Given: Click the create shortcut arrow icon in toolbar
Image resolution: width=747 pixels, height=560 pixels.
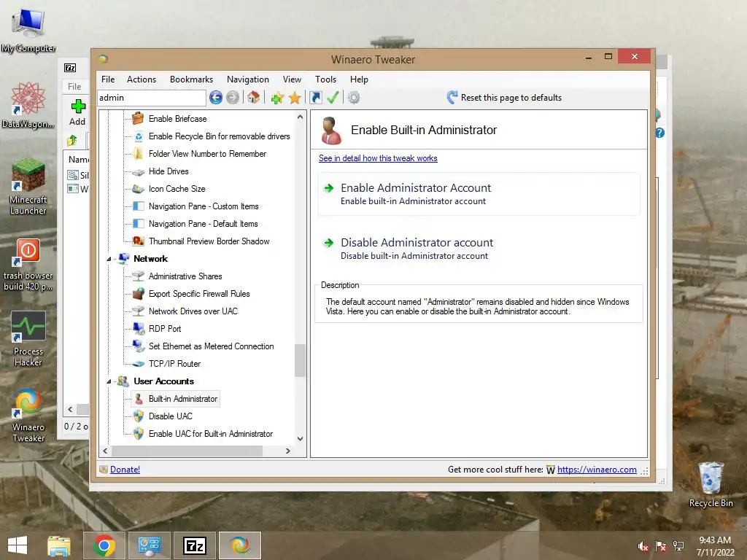Looking at the screenshot, I should pyautogui.click(x=315, y=98).
